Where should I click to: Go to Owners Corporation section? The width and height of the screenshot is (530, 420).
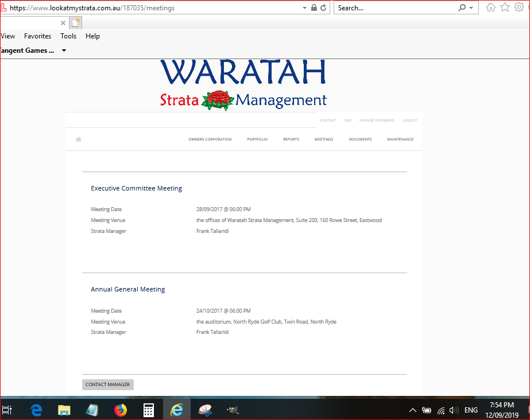(210, 139)
